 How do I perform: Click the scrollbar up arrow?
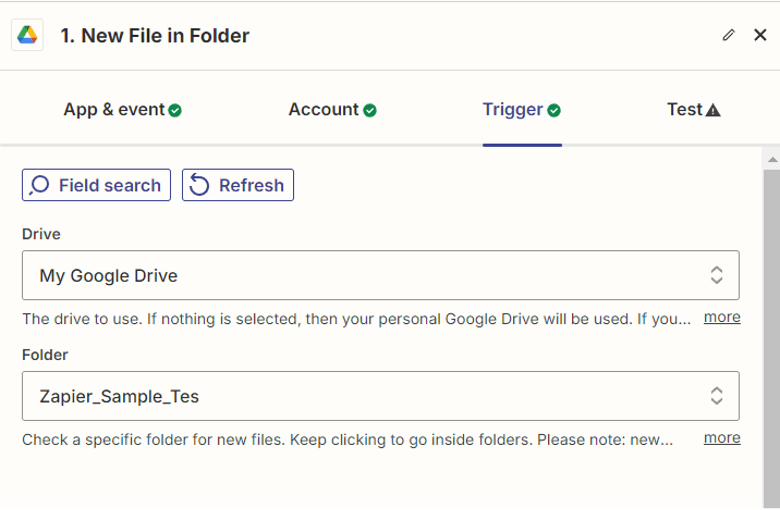pos(772,160)
